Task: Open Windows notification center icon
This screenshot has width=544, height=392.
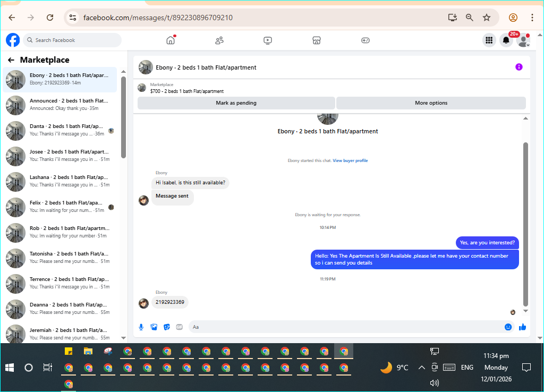Action: click(x=526, y=368)
